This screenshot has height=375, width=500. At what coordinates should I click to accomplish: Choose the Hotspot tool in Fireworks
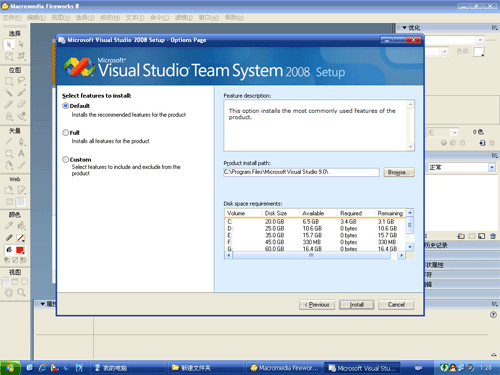click(x=9, y=190)
